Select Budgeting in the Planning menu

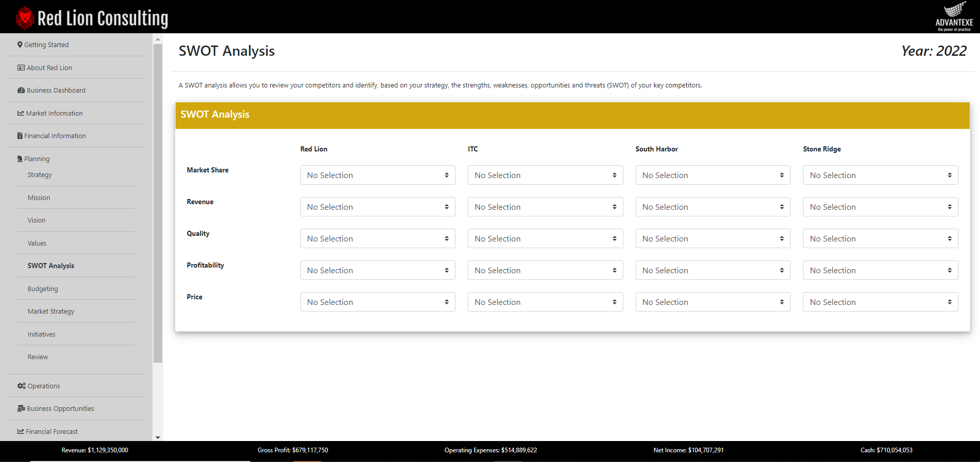click(42, 288)
